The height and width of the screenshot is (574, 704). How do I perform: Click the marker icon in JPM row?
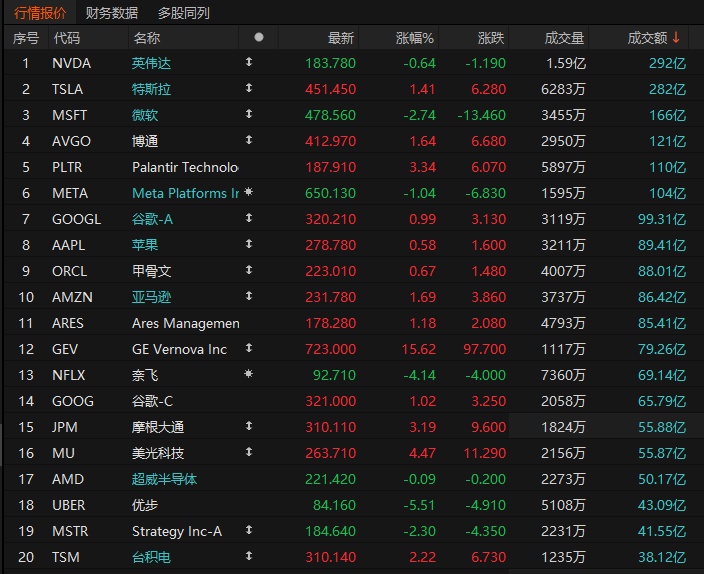click(249, 426)
